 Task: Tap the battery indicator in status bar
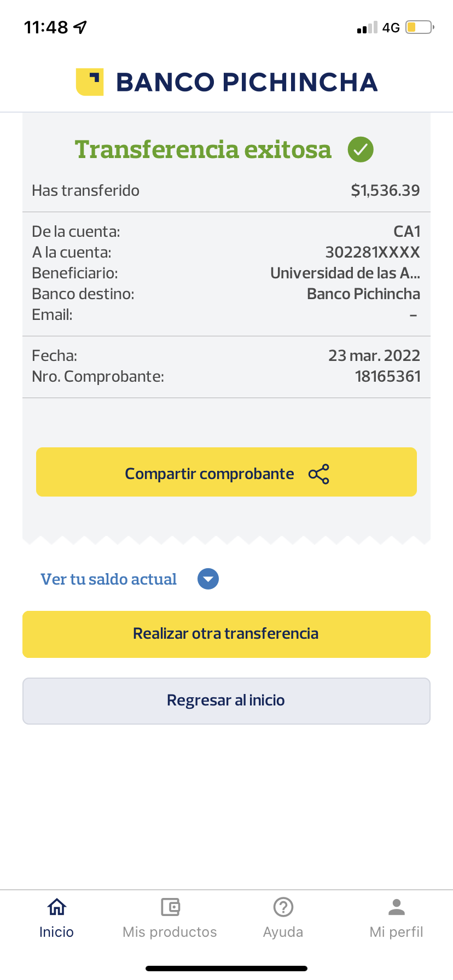[x=419, y=27]
